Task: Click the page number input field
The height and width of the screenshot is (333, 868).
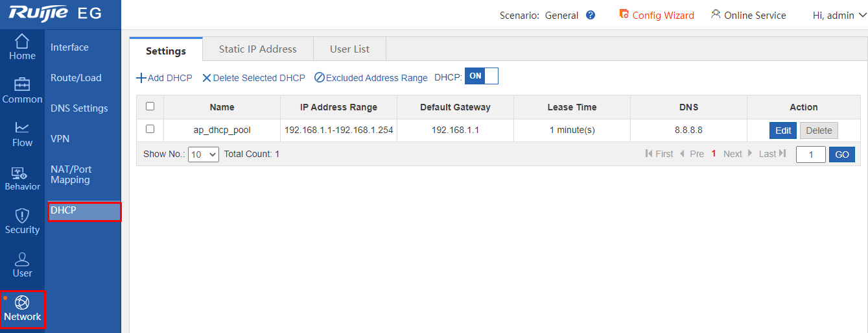Action: (810, 154)
